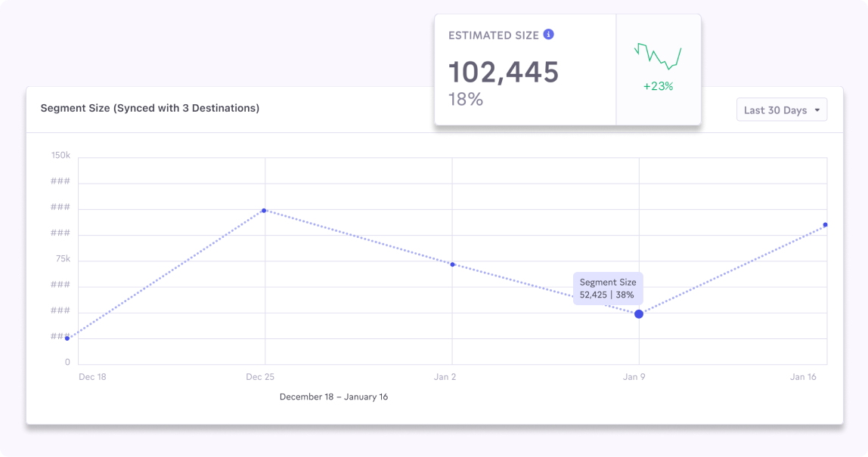Click the large highlighted Jan 9 data point
This screenshot has width=868, height=457.
[639, 313]
